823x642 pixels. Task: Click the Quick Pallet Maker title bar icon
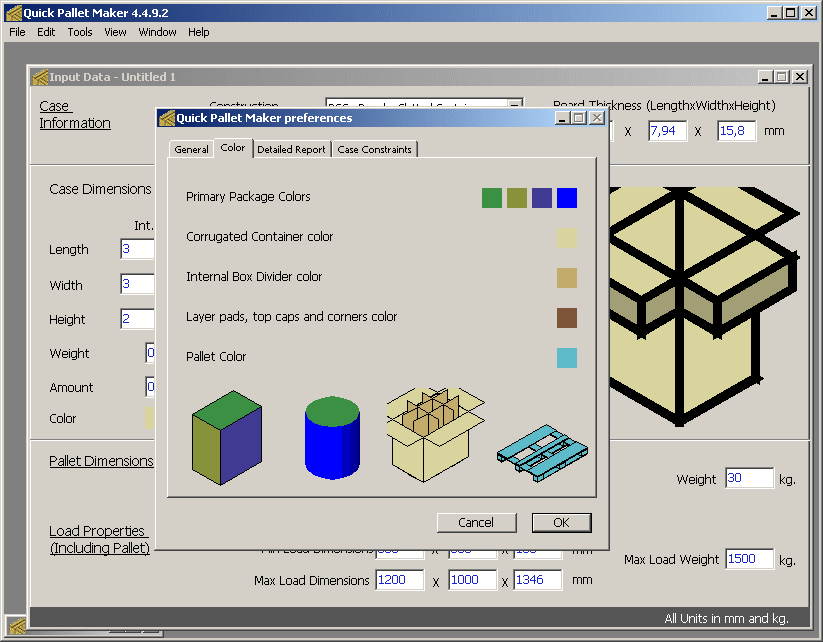pos(14,13)
